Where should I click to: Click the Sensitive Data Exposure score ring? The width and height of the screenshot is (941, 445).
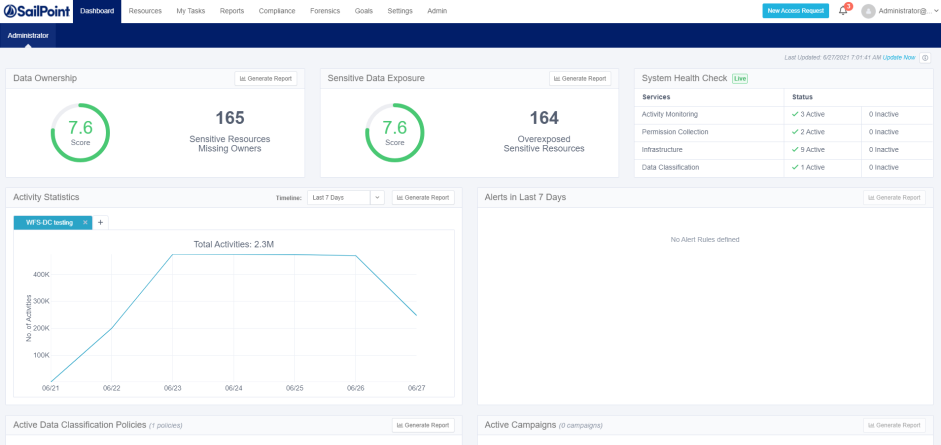[395, 133]
